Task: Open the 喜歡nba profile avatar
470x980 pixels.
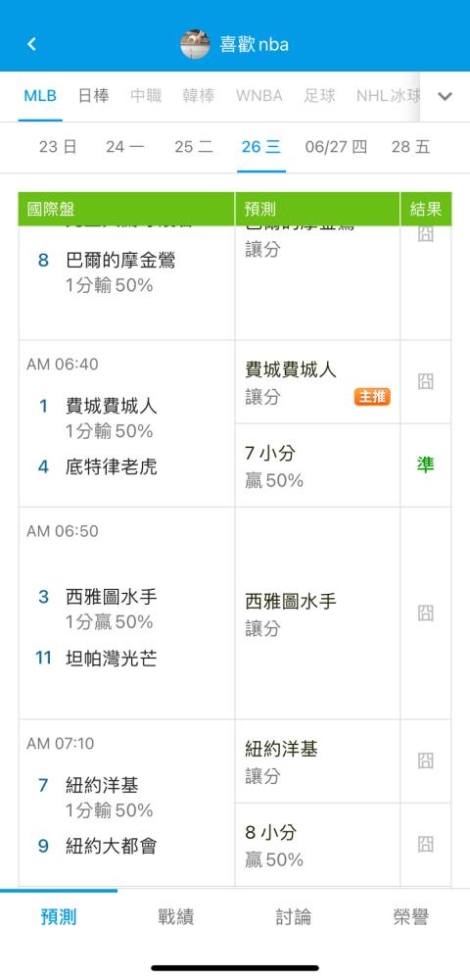Action: pos(196,44)
